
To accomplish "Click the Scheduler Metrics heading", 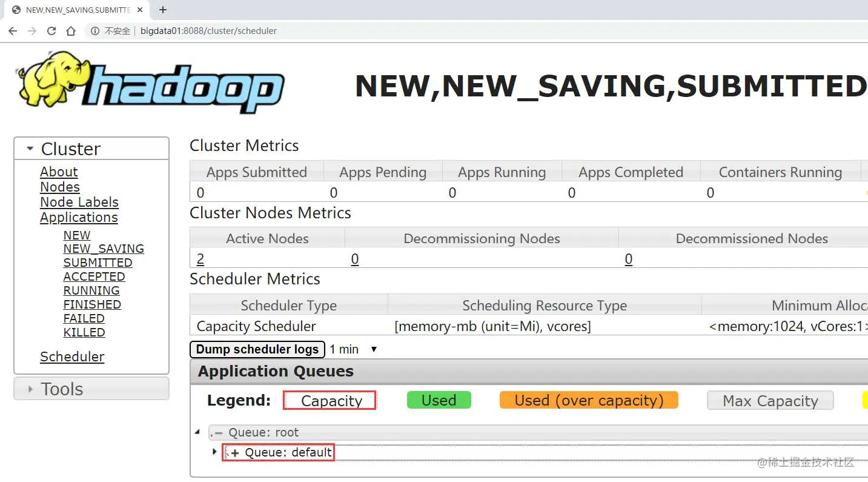I will 255,279.
